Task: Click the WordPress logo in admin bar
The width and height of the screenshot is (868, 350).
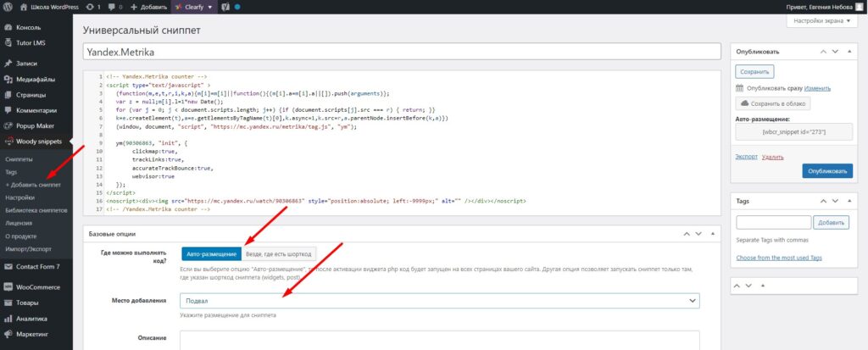Action: coord(8,6)
